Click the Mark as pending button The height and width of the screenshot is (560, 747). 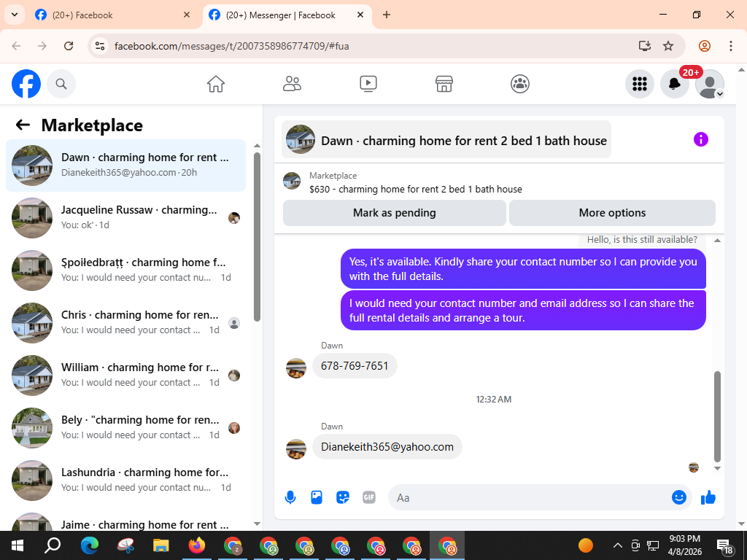click(x=395, y=213)
